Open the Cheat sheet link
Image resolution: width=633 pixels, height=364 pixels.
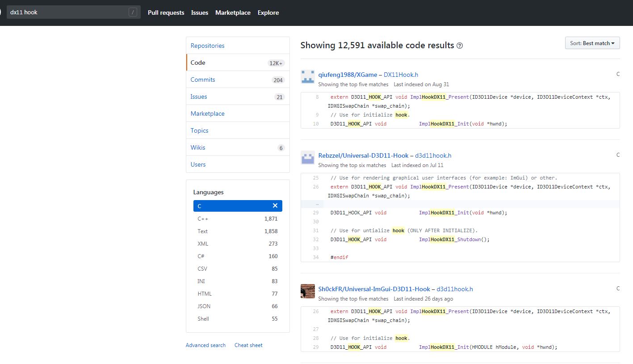[x=248, y=345]
